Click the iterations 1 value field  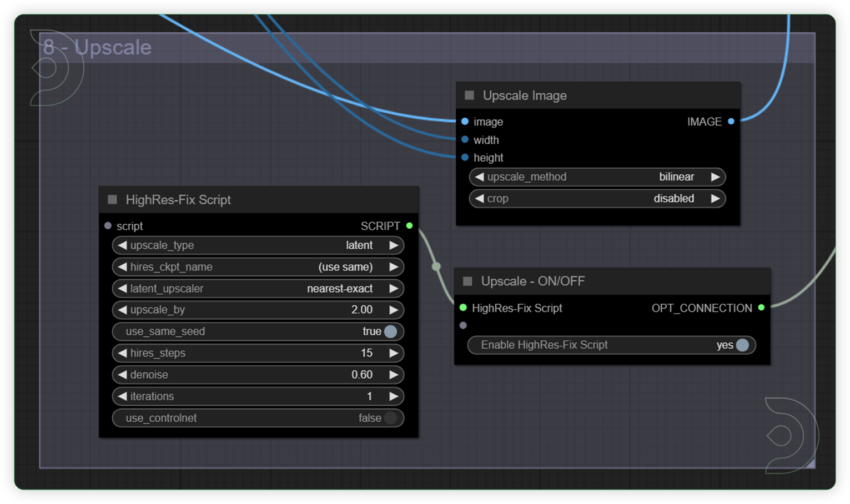tap(369, 396)
